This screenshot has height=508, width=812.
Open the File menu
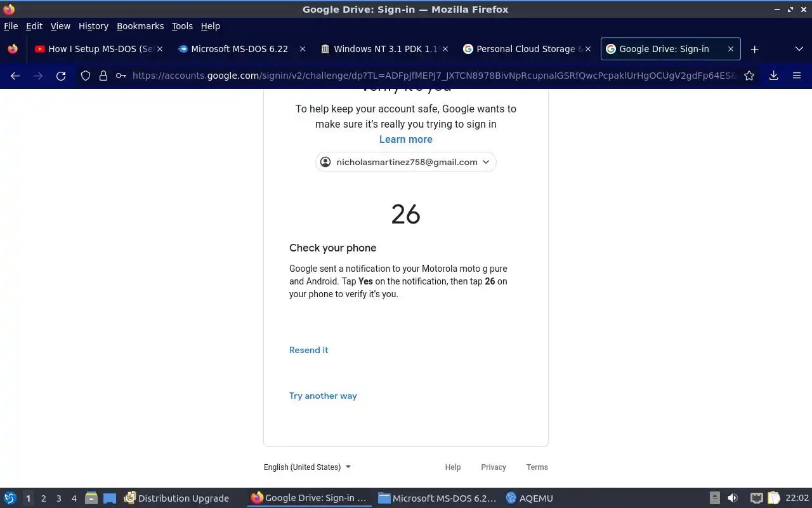11,26
